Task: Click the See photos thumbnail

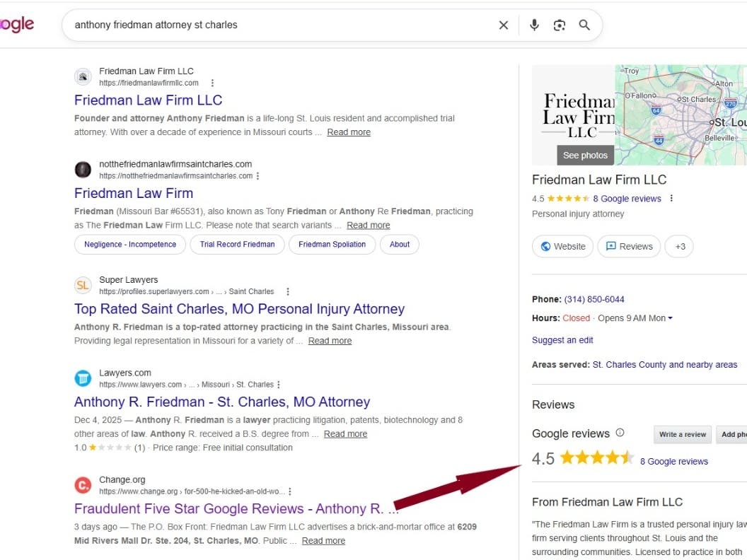Action: click(586, 156)
